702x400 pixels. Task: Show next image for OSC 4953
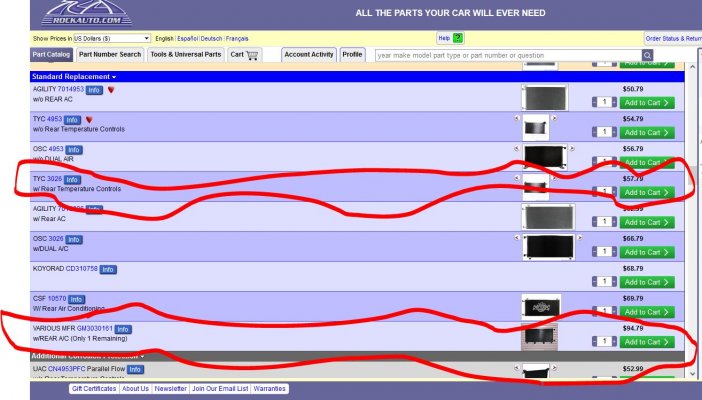point(572,148)
